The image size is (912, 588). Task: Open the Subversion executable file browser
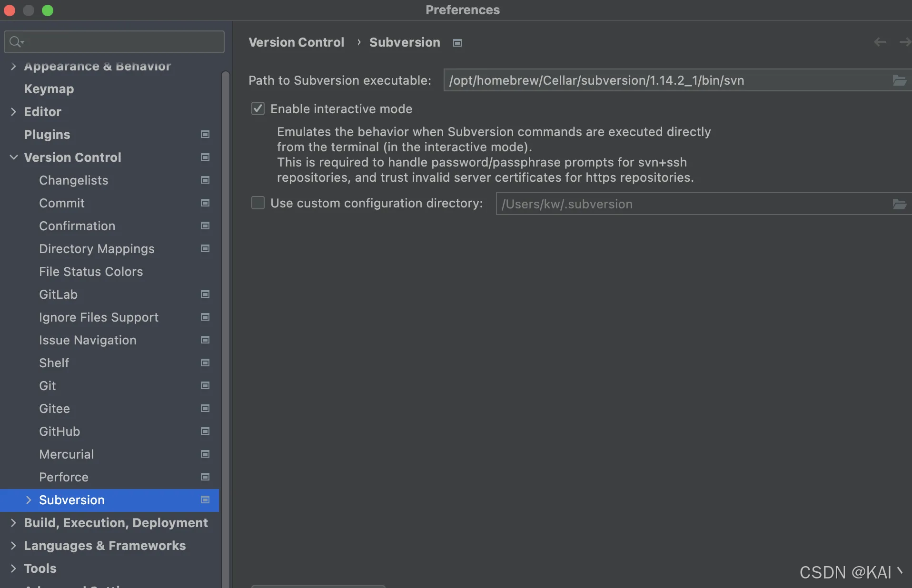[x=899, y=80]
